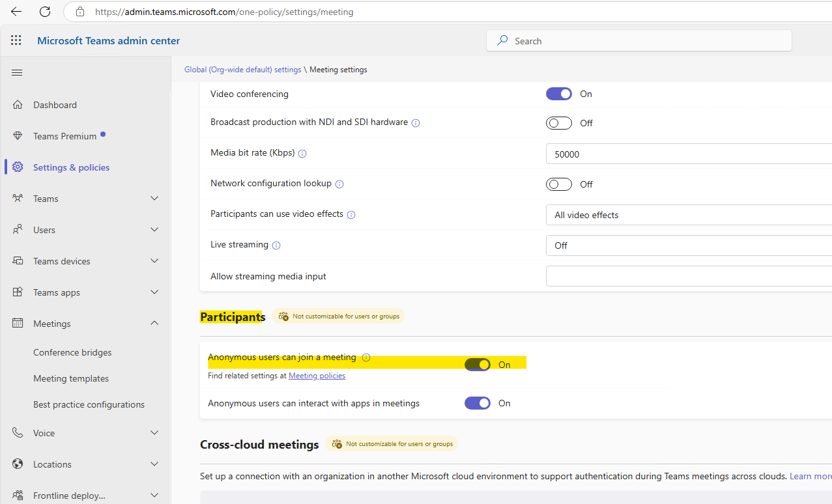
Task: Open the app launcher waffle icon
Action: tap(16, 40)
